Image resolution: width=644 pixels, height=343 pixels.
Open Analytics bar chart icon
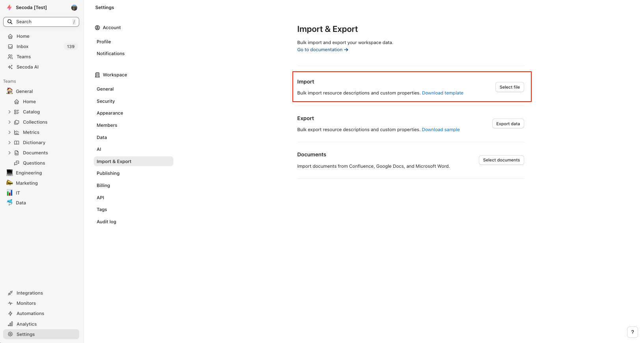point(11,324)
